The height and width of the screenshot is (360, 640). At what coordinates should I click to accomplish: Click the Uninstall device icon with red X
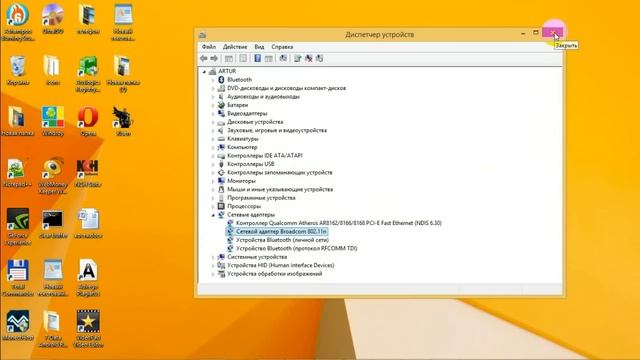[309, 58]
